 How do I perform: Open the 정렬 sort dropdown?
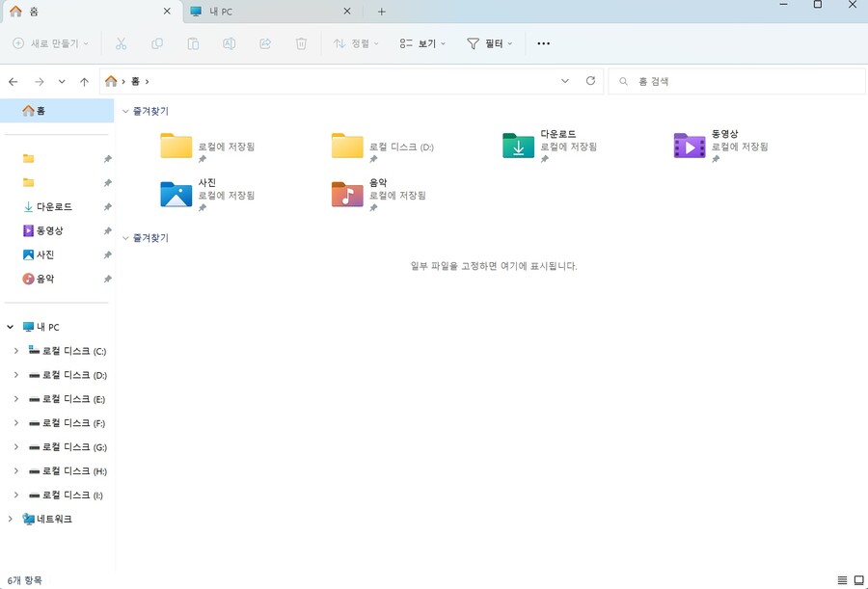click(x=356, y=43)
